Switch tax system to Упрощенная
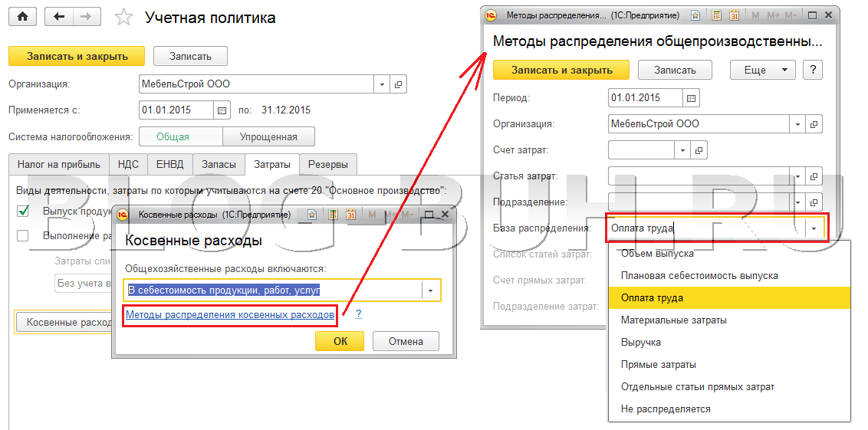Screen dimensions: 868x430 [x=268, y=137]
